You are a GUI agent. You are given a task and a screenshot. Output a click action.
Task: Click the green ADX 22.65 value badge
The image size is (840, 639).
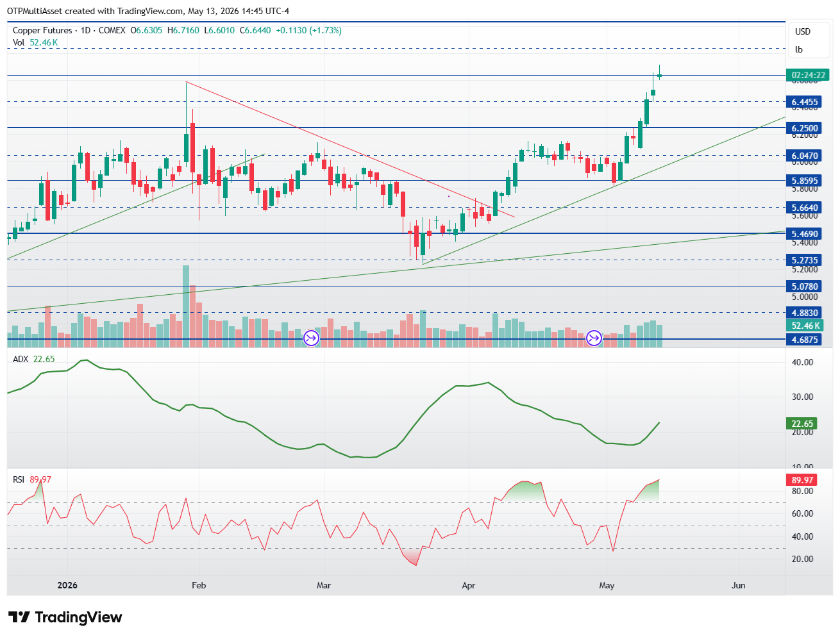pos(802,424)
